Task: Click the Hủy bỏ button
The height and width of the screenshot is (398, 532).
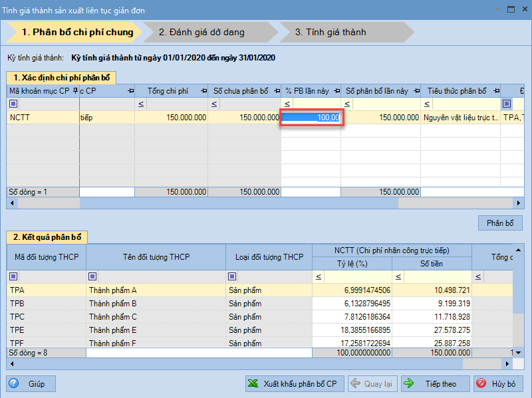Action: 497,384
